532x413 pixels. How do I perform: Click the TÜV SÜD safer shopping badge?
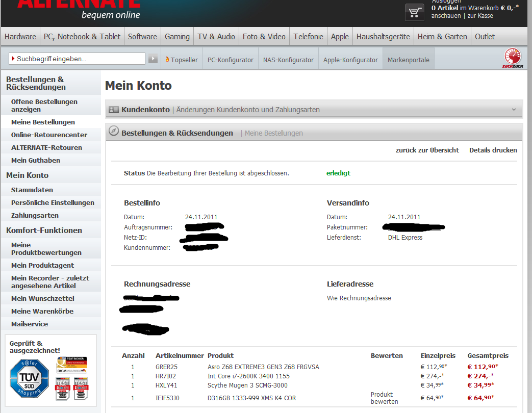[29, 378]
